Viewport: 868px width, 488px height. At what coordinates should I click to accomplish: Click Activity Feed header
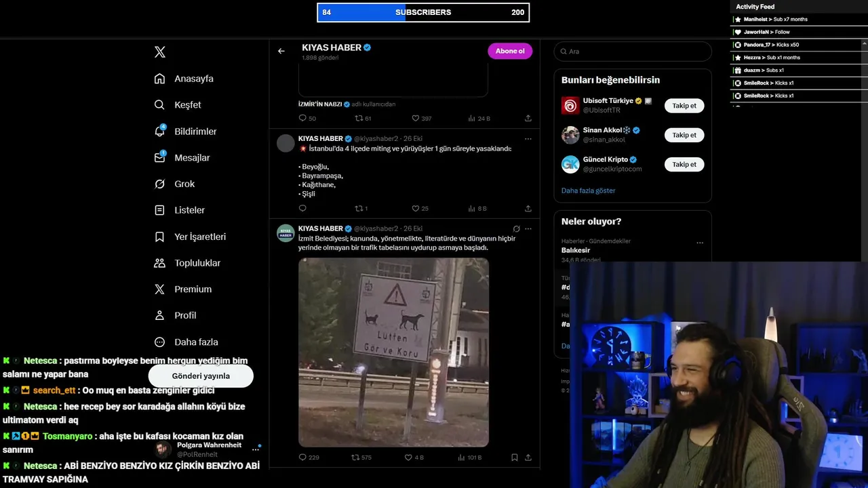755,7
